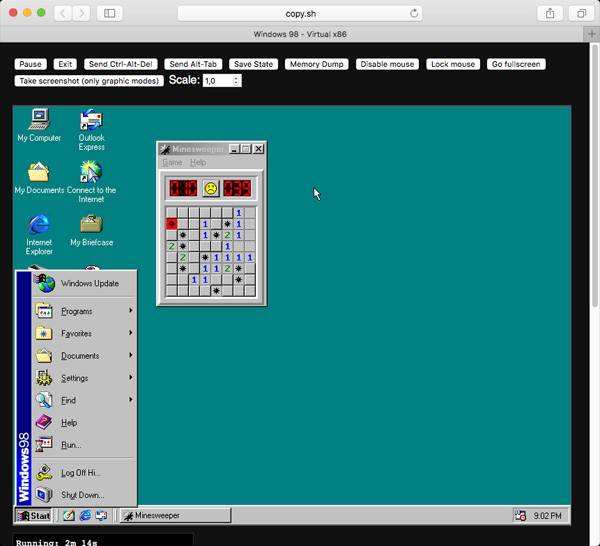Viewport: 600px width, 546px height.
Task: Click the Send Ctrl-Alt-Del button
Action: (x=121, y=64)
